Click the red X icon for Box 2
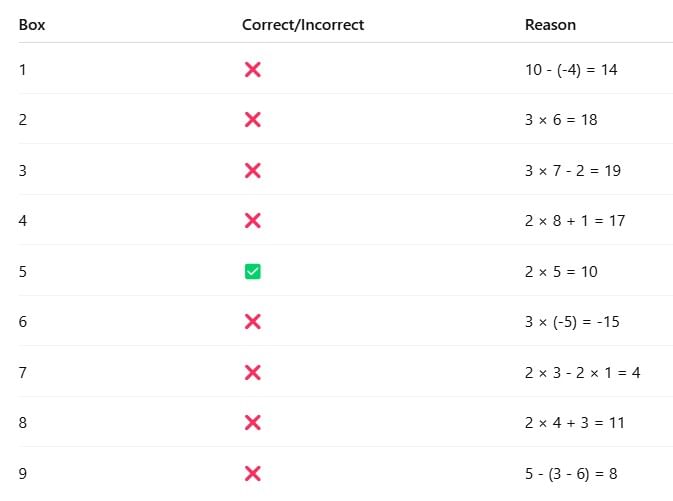Image resolution: width=673 pixels, height=501 pixels. tap(252, 120)
